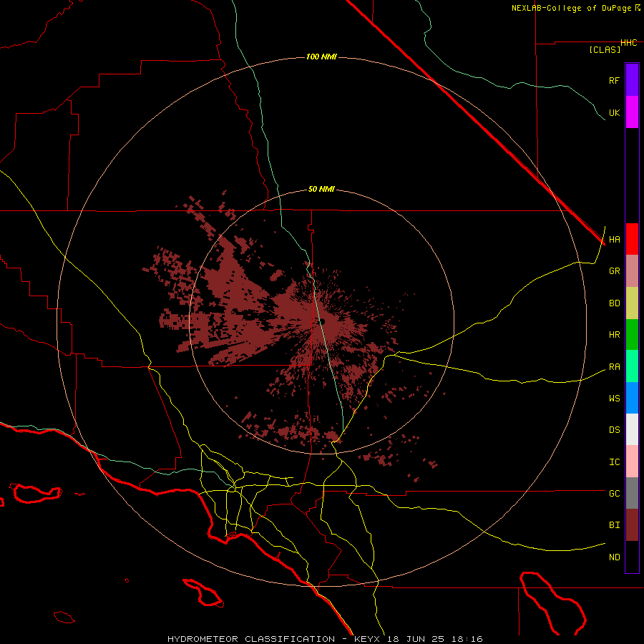
Task: Click the radar site dot at ring center
Action: pyautogui.click(x=322, y=321)
